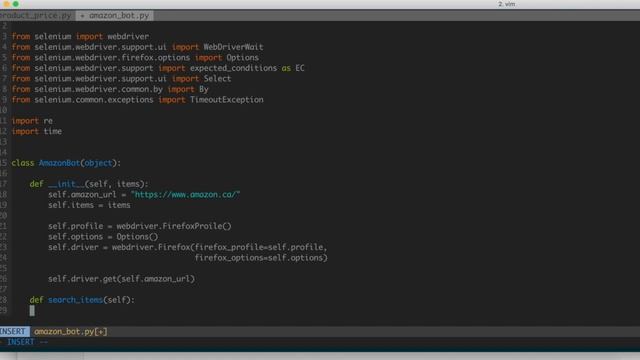Click 'selenium.webdriver.firefox.options' module path
640x360 pixels.
point(112,58)
